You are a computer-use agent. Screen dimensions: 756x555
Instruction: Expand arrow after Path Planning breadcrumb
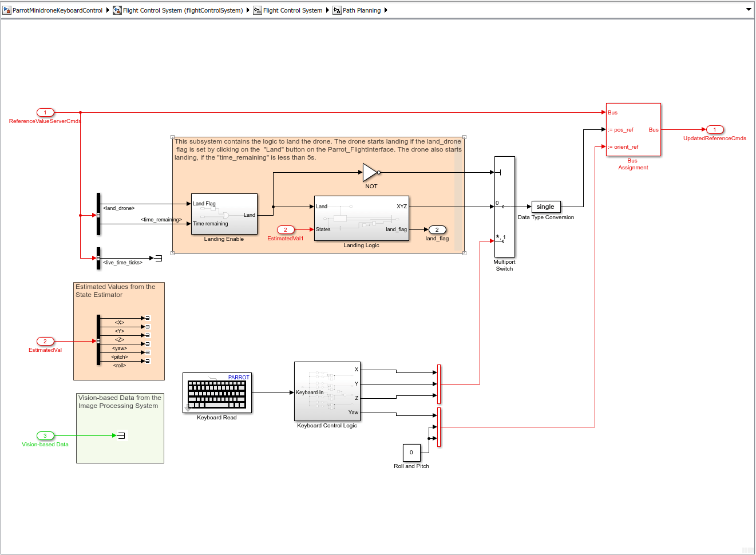(x=386, y=10)
